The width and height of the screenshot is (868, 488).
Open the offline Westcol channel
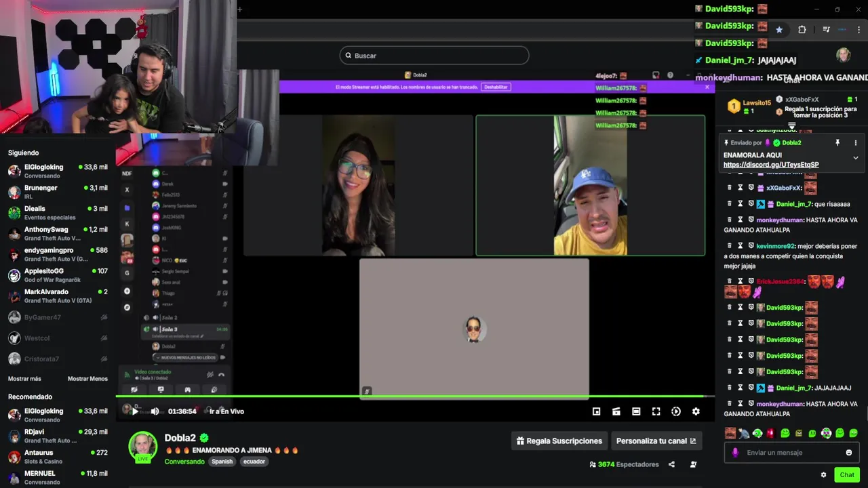[58, 338]
